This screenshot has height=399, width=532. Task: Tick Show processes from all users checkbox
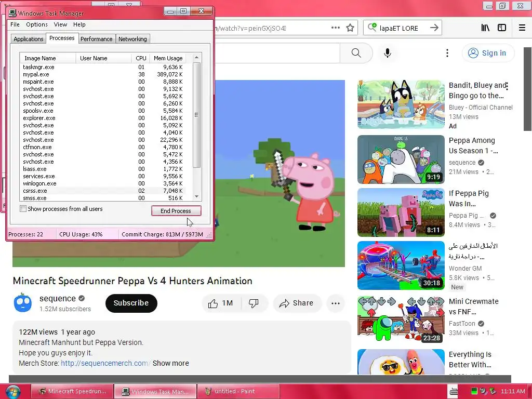(23, 209)
